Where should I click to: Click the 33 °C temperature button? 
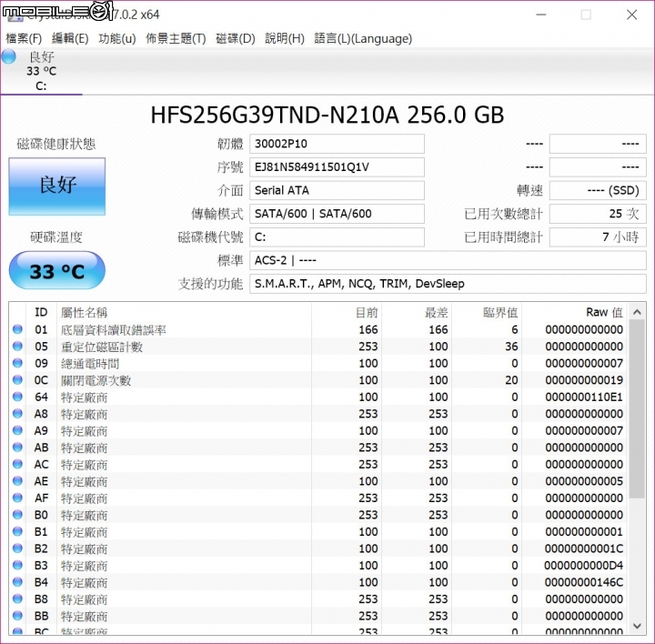pyautogui.click(x=57, y=270)
